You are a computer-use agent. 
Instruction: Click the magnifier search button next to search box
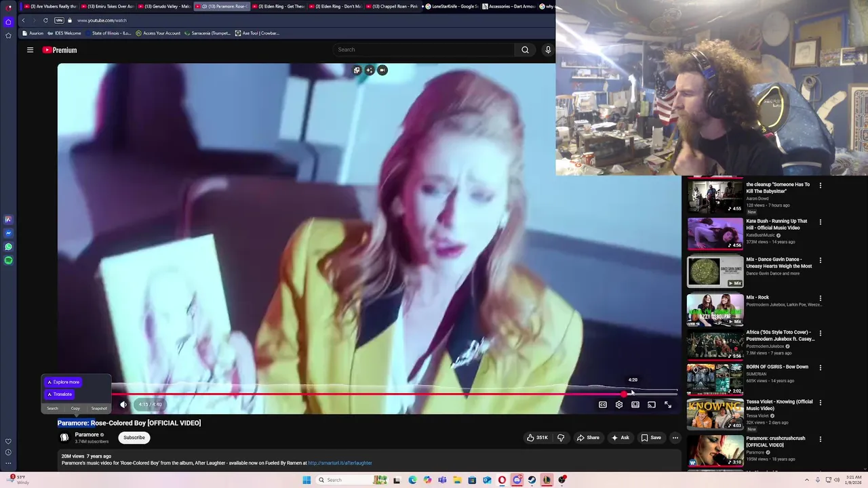(525, 49)
